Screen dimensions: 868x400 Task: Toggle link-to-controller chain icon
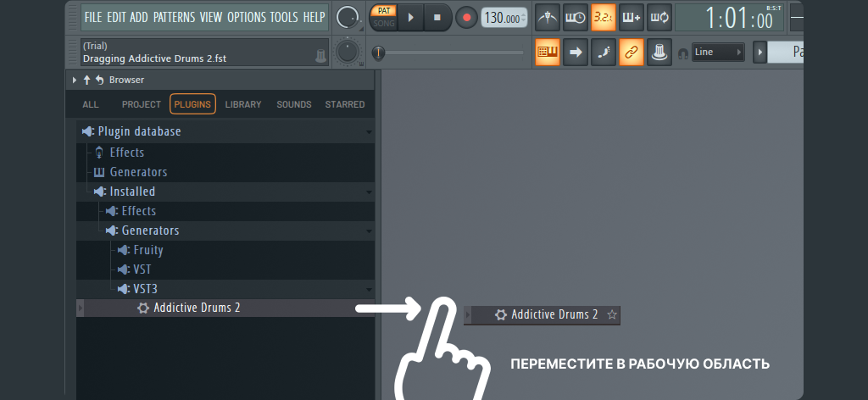pos(632,52)
